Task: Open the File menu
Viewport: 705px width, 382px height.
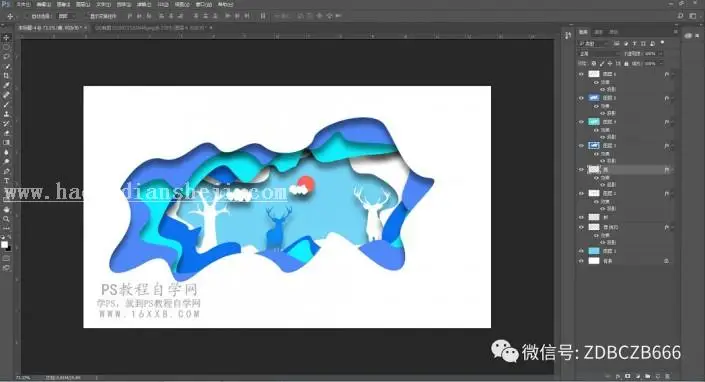Action: (x=23, y=4)
